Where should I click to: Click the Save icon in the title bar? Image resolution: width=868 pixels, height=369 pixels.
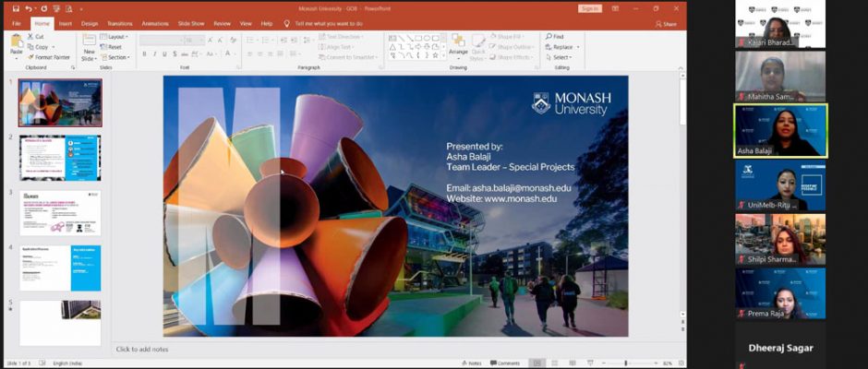pos(16,8)
